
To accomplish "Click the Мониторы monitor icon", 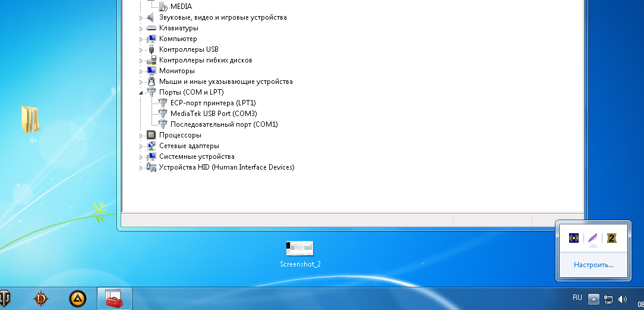I will click(151, 71).
